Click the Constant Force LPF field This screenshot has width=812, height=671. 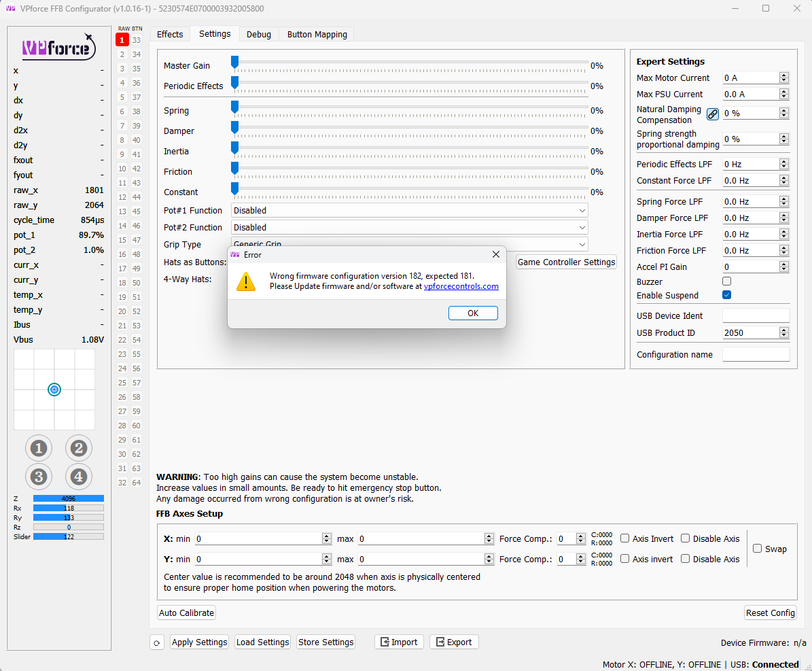(x=756, y=180)
